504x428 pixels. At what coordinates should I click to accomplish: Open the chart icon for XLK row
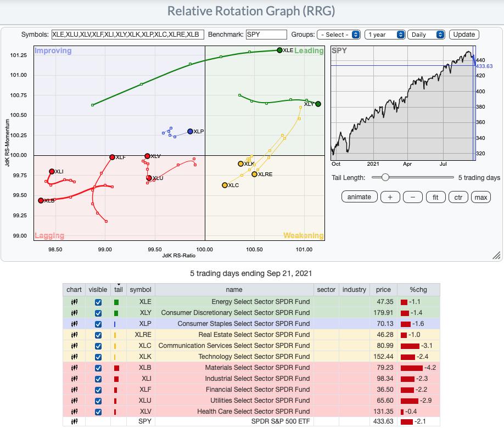[x=74, y=357]
